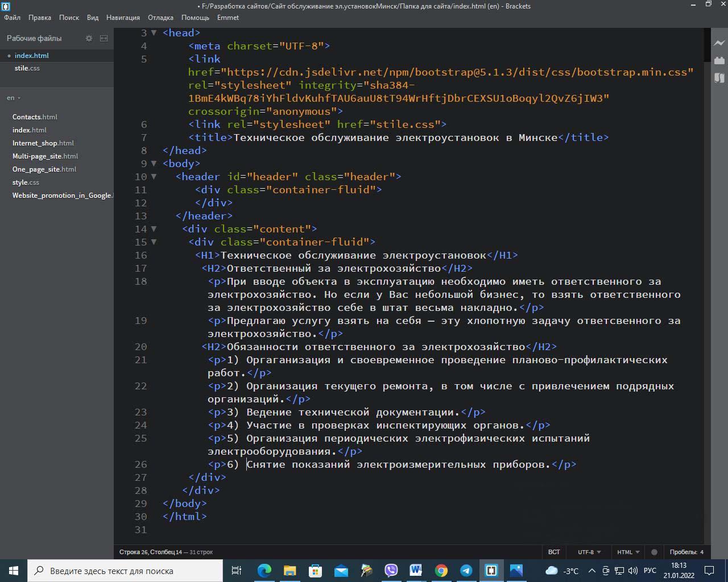Click the third icon in the right toolbar

[x=719, y=78]
